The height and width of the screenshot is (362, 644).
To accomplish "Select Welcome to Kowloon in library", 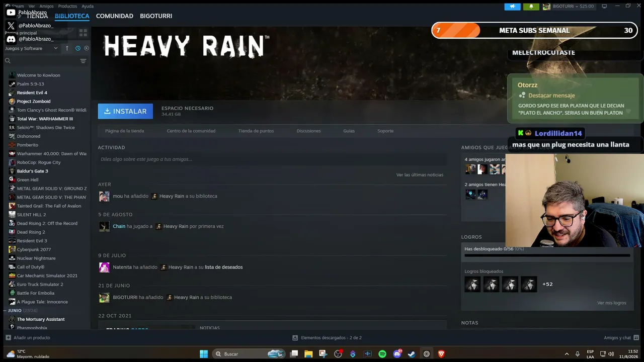I will [38, 75].
